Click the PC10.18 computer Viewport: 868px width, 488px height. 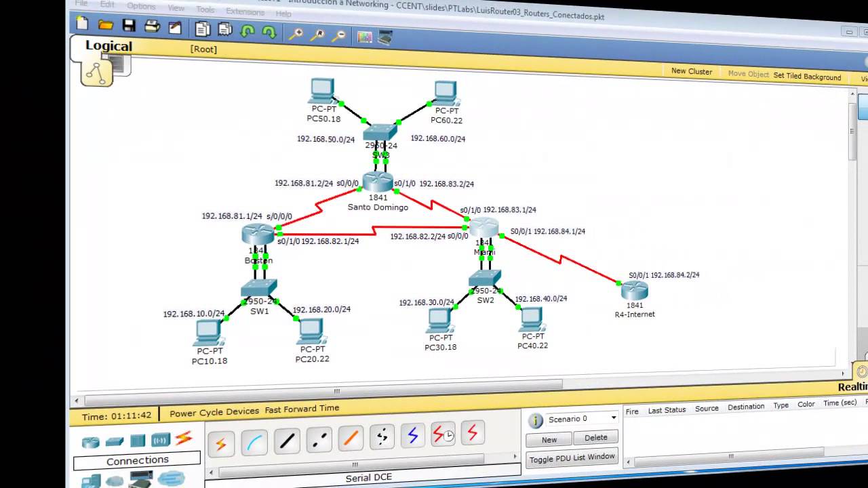click(x=208, y=333)
